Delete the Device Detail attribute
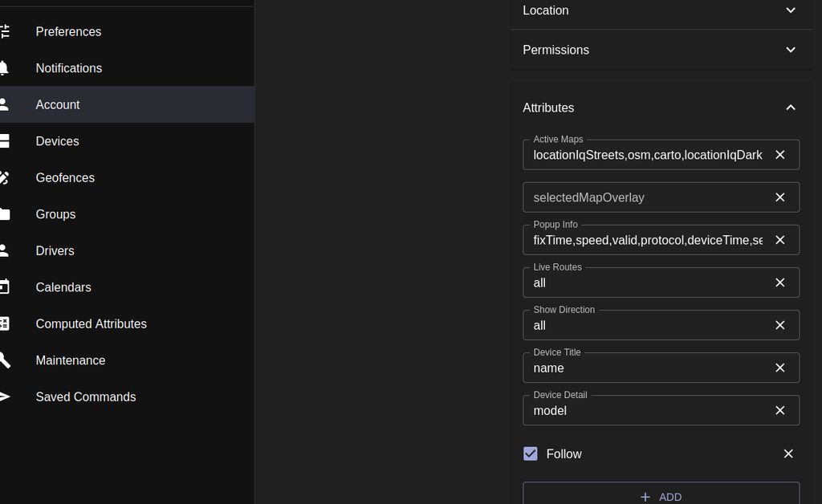Screen dimensions: 822x504 point(779,410)
